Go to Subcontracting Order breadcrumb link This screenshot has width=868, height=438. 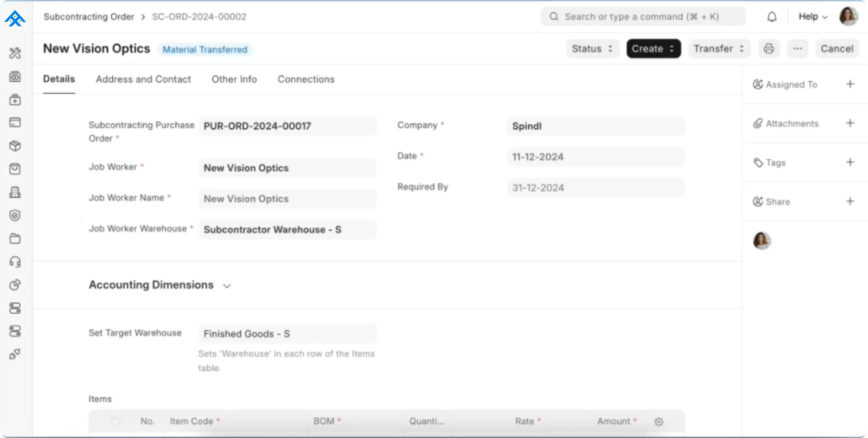pos(89,17)
